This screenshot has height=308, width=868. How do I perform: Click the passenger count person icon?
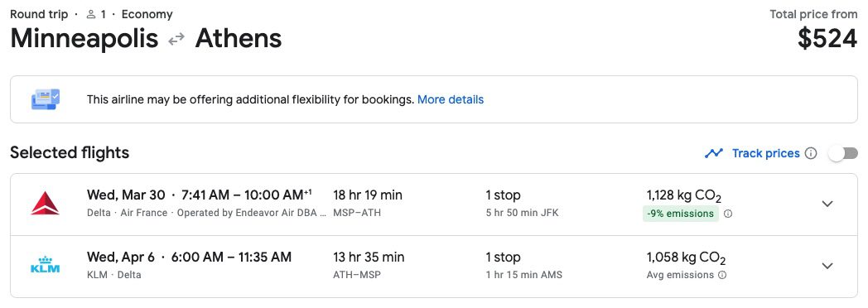click(x=91, y=14)
